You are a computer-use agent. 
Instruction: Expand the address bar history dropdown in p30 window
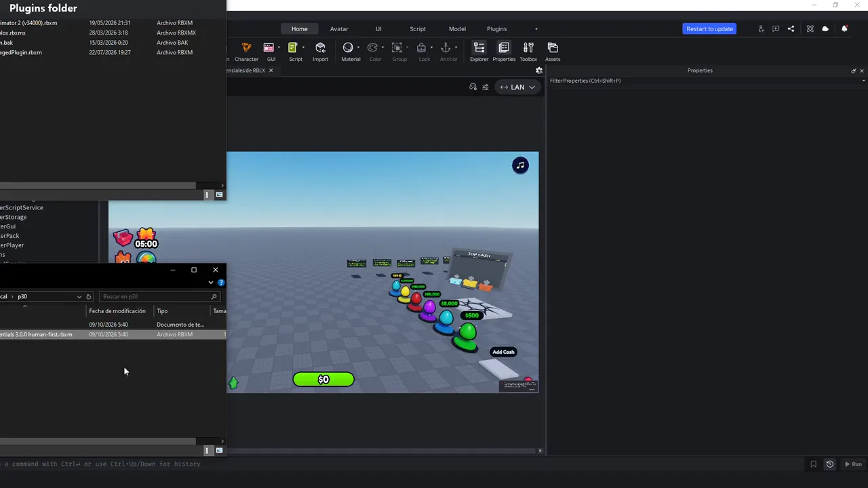click(x=79, y=296)
